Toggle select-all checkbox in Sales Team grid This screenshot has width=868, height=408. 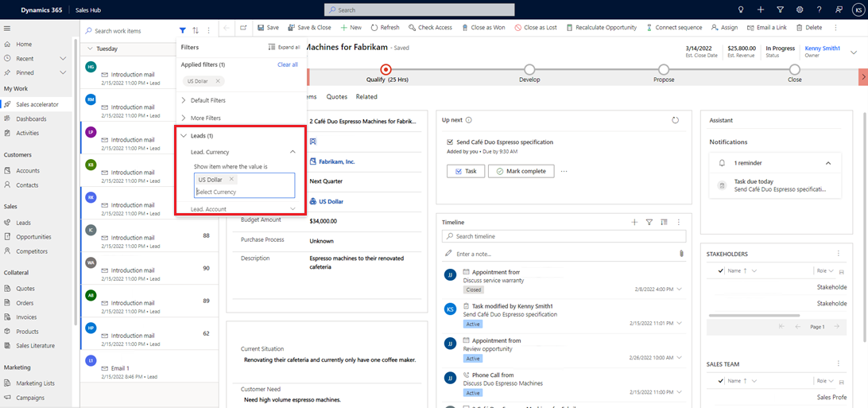[x=720, y=381]
